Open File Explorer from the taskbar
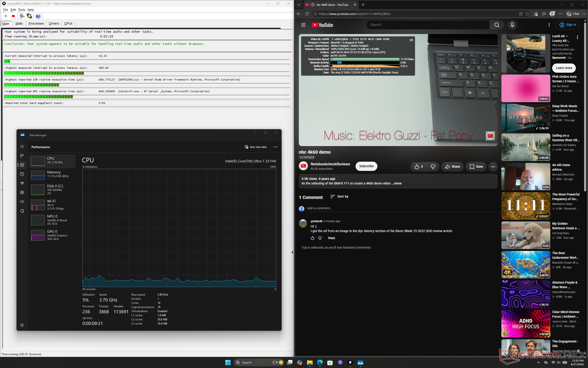Viewport: 588px width, 368px height. 310,362
